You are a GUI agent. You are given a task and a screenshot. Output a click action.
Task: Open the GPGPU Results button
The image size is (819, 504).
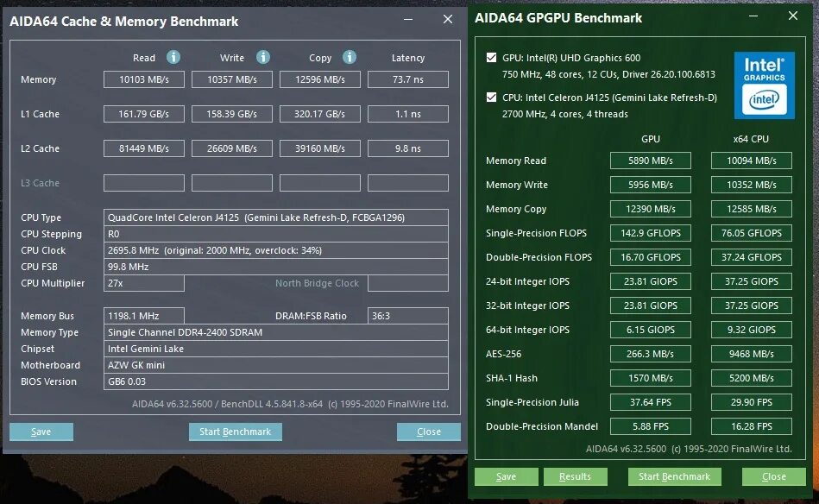pos(575,476)
